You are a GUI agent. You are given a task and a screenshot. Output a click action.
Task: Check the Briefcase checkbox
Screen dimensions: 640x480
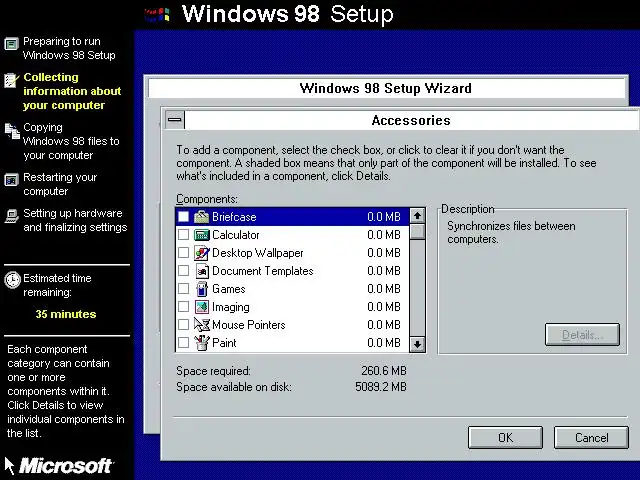pyautogui.click(x=184, y=217)
